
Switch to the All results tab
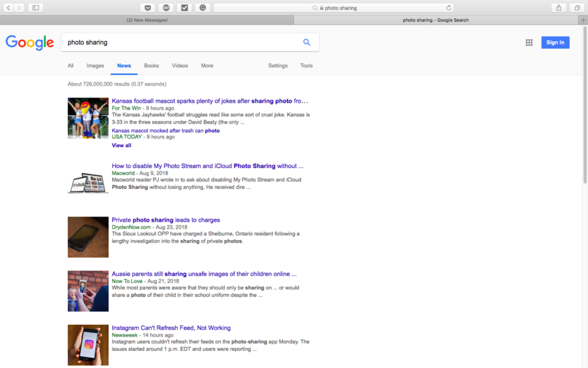pyautogui.click(x=71, y=65)
